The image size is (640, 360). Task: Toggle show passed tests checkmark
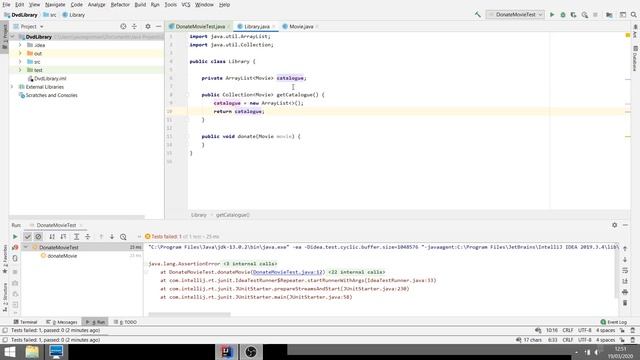[x=27, y=237]
